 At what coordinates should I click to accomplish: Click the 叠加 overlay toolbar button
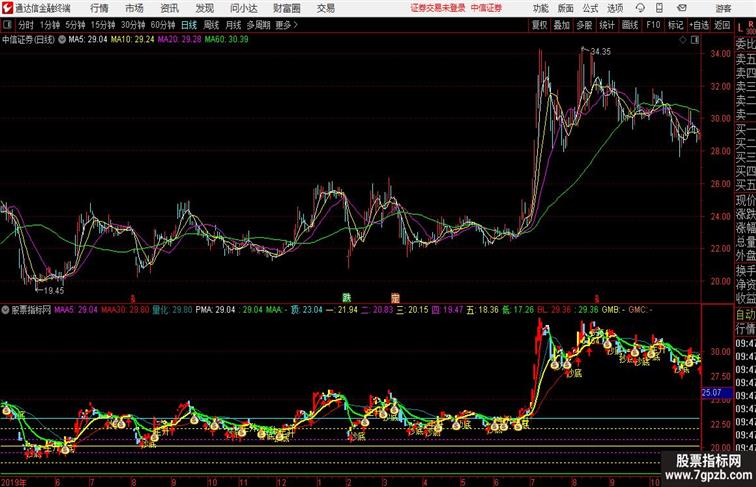[x=562, y=25]
